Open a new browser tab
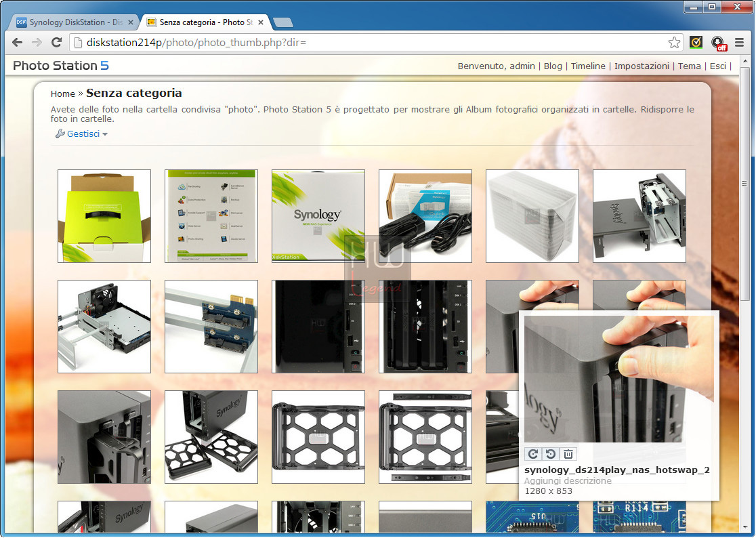 tap(282, 22)
